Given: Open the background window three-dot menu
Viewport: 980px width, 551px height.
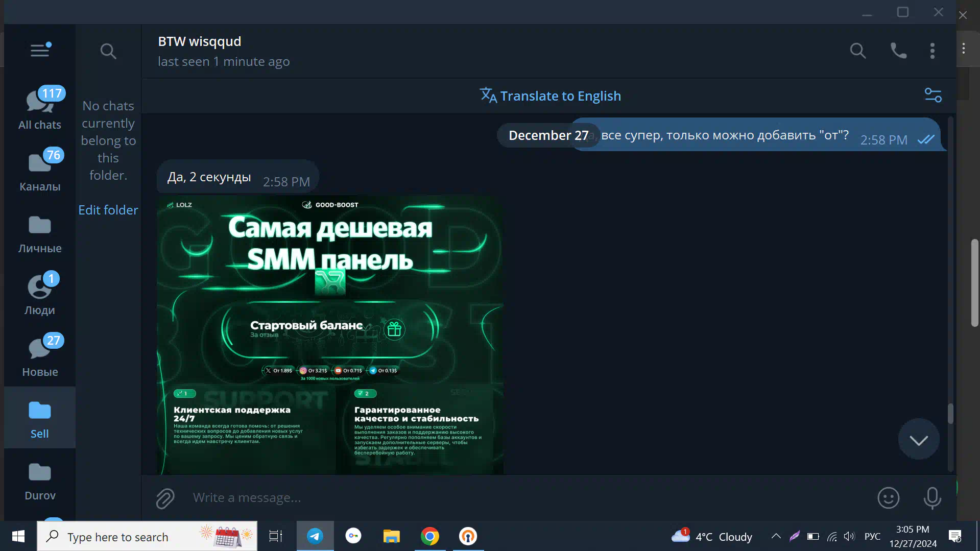Looking at the screenshot, I should (964, 49).
